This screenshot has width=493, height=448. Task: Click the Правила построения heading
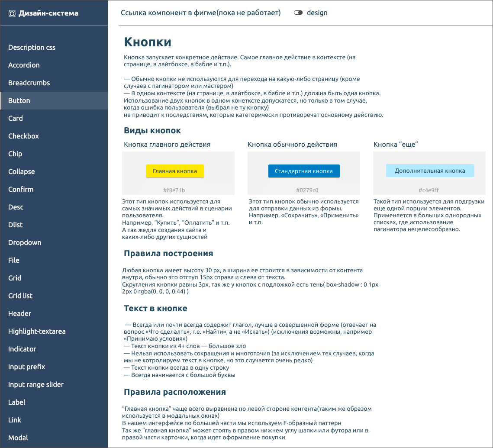(x=168, y=254)
